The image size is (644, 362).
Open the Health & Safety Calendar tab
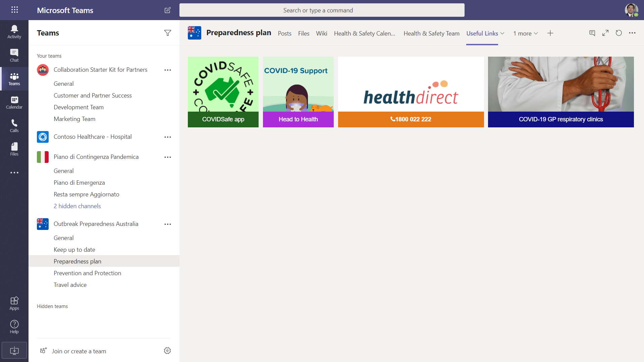pos(365,34)
